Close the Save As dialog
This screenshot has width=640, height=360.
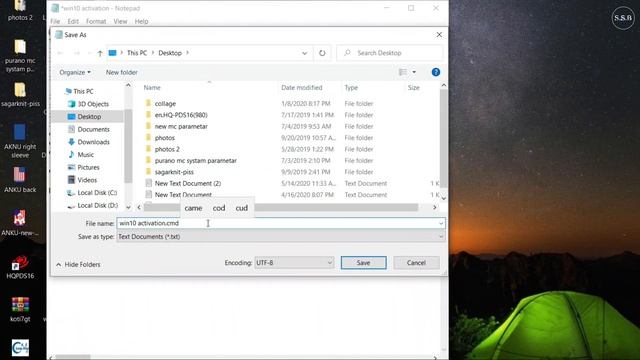pos(439,35)
